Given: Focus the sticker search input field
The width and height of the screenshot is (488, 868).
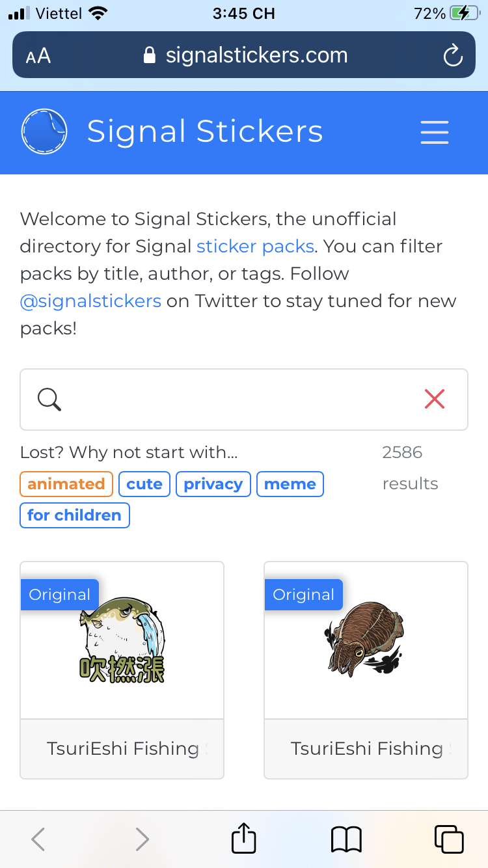Looking at the screenshot, I should point(241,399).
